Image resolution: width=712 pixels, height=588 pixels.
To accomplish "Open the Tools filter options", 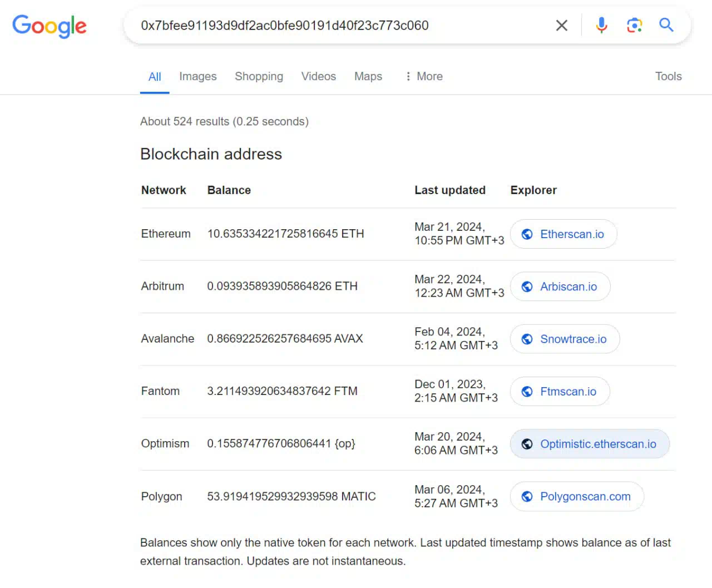I will point(668,76).
